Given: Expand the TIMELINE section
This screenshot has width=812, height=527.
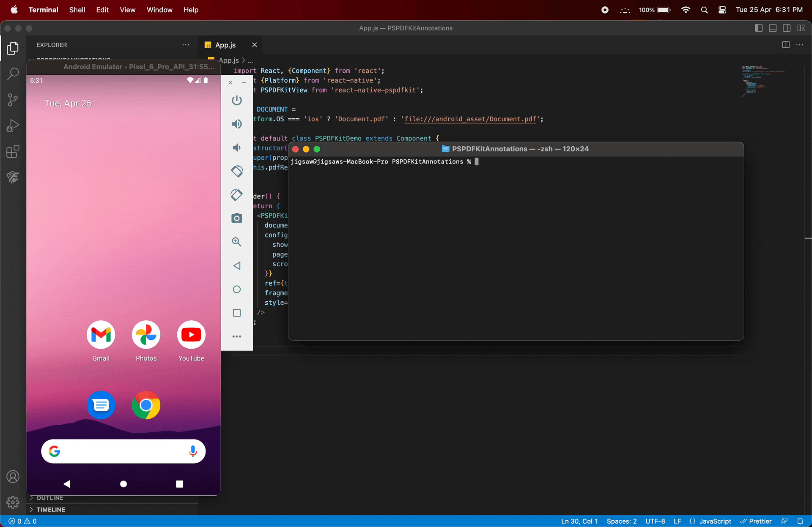Looking at the screenshot, I should pos(51,509).
